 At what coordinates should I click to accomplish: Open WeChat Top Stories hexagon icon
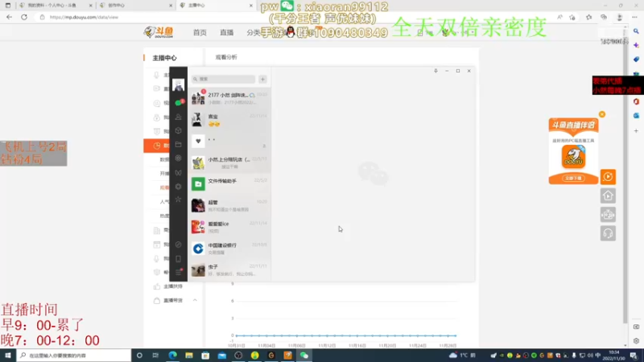[178, 187]
